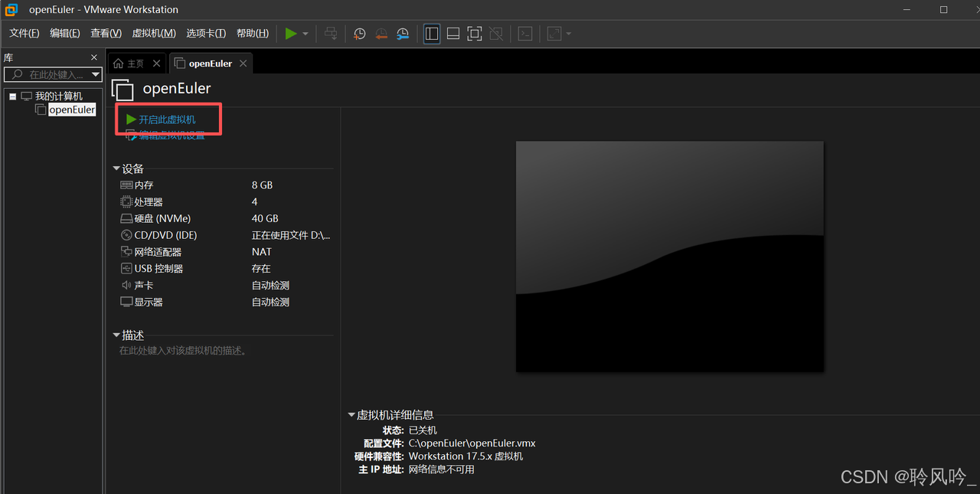This screenshot has width=980, height=494.
Task: Click the full screen toolbar icon
Action: (x=475, y=34)
